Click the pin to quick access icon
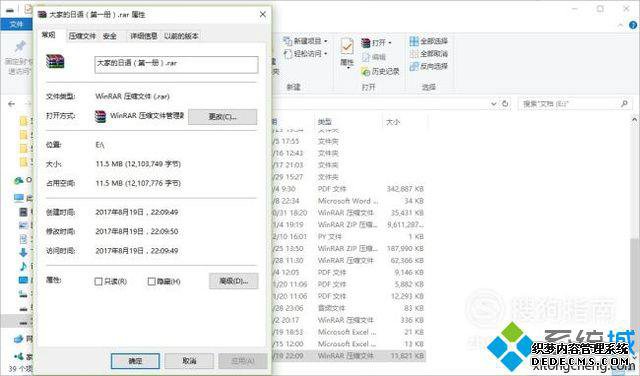This screenshot has height=376, width=640. [x=20, y=47]
